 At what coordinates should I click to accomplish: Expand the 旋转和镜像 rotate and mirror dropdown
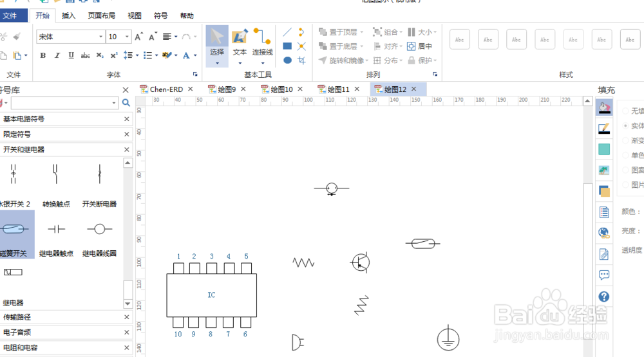click(367, 60)
